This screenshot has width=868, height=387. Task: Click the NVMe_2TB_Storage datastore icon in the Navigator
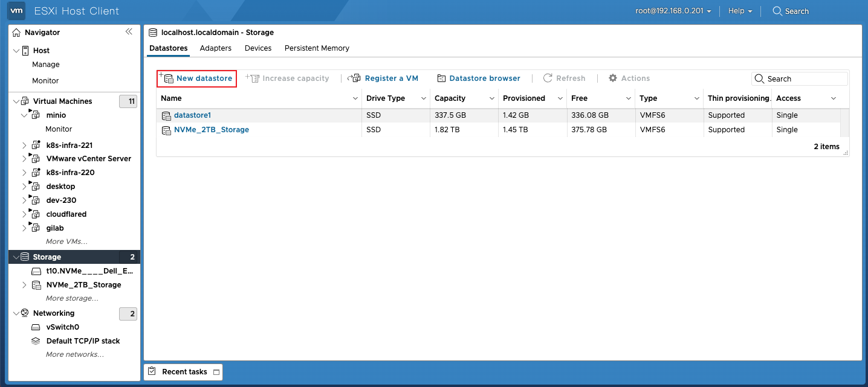(36, 285)
